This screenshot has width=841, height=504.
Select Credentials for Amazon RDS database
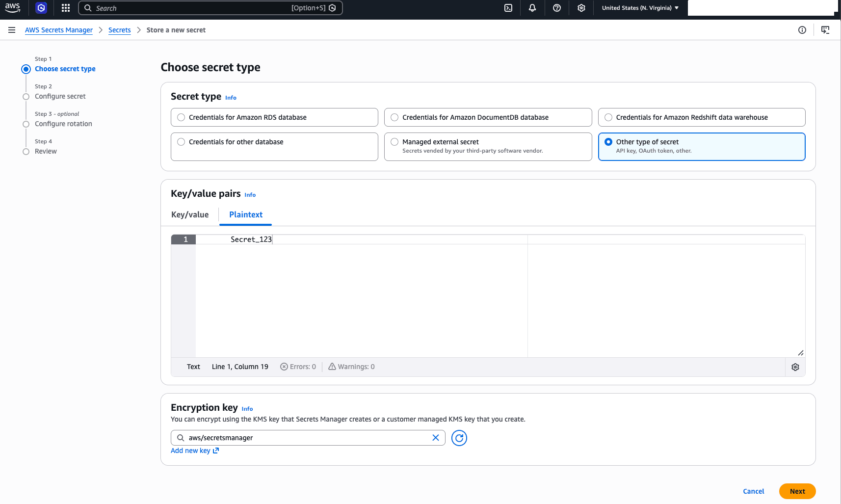[274, 117]
